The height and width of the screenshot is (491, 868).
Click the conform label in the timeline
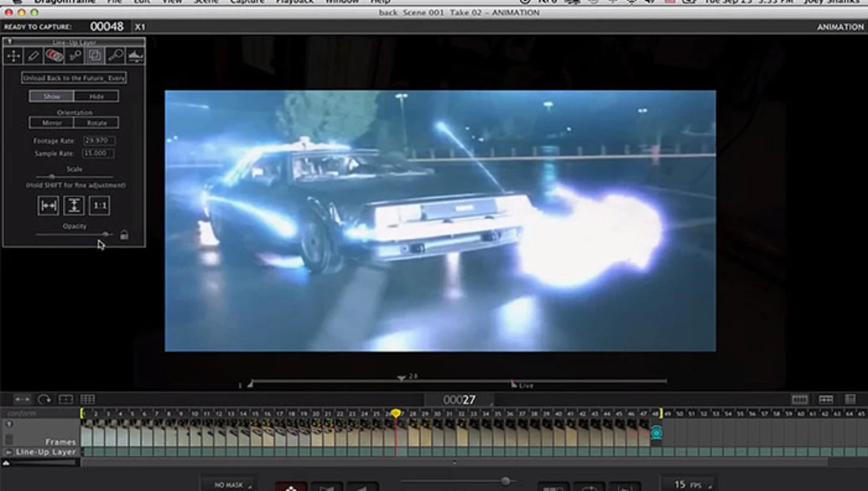pos(22,413)
